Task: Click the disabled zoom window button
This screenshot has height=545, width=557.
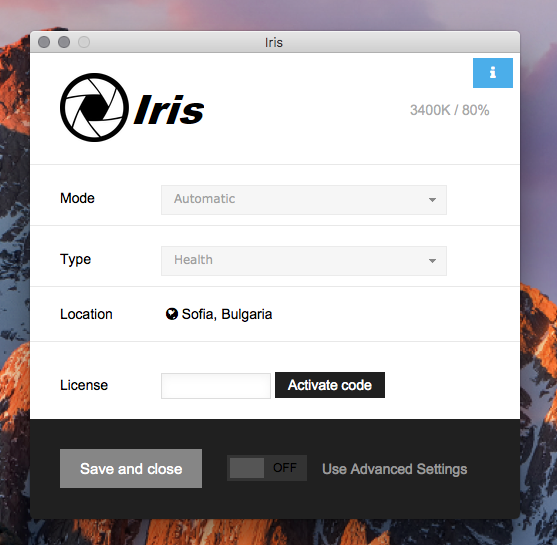Action: point(84,42)
